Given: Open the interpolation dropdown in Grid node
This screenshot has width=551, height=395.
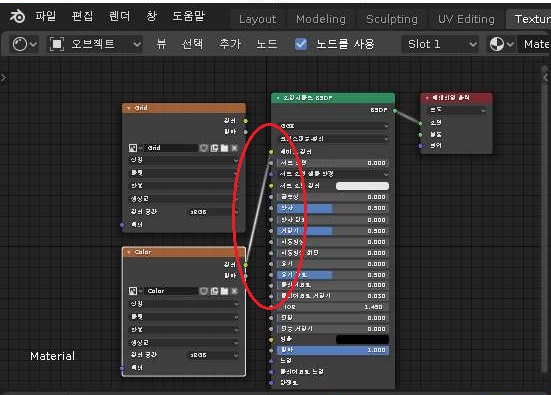Looking at the screenshot, I should tap(183, 160).
